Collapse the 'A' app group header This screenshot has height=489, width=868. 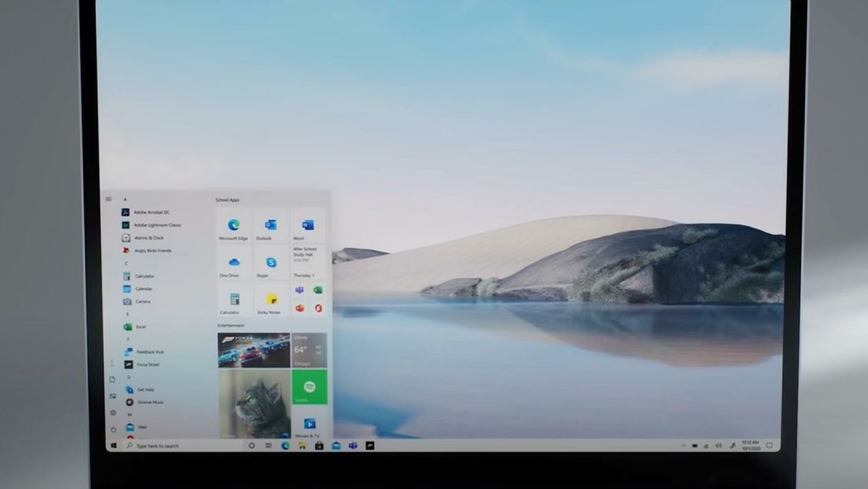[124, 199]
